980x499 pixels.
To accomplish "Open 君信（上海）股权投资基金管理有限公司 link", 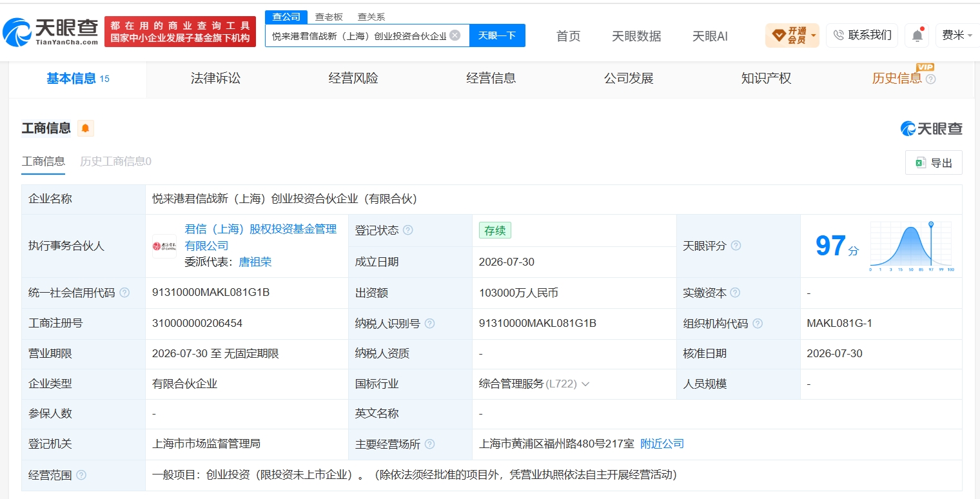I will click(x=260, y=237).
